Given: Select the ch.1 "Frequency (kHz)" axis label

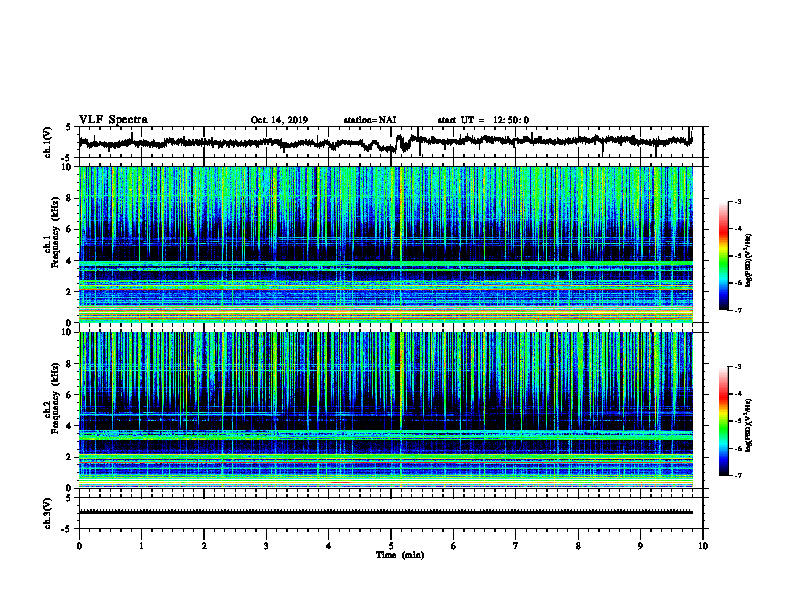Looking at the screenshot, I should pyautogui.click(x=55, y=231).
